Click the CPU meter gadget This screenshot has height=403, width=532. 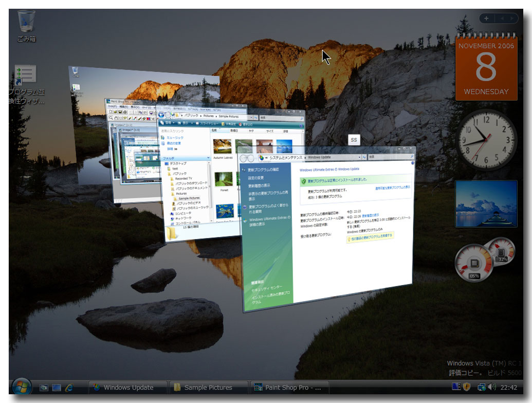pyautogui.click(x=473, y=263)
